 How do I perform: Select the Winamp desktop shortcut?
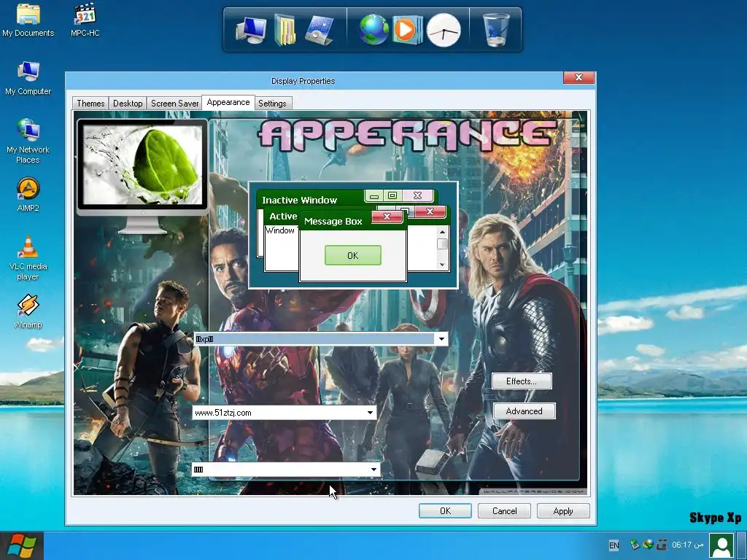point(28,311)
